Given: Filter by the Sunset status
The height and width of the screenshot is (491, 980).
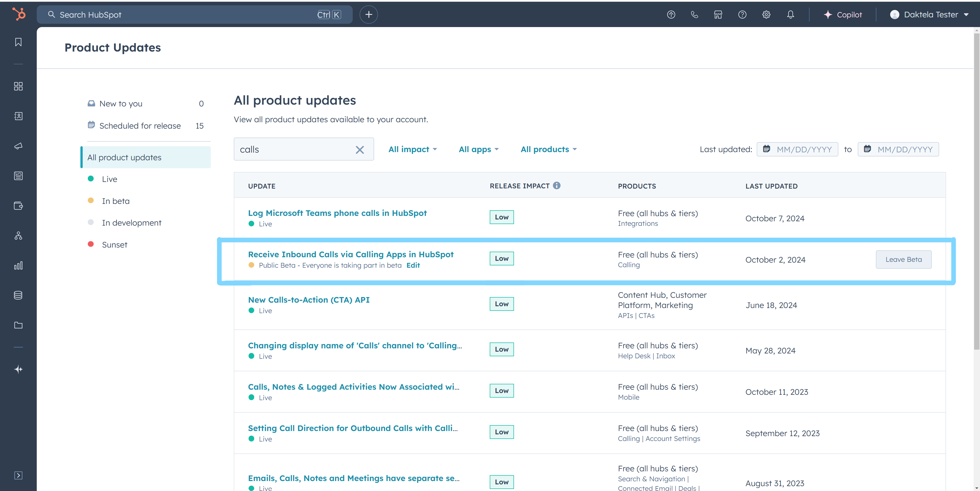Looking at the screenshot, I should 114,245.
